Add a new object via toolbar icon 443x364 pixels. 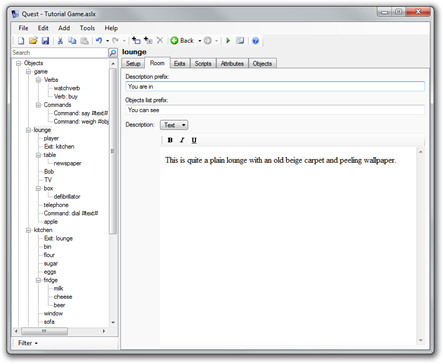pyautogui.click(x=136, y=41)
